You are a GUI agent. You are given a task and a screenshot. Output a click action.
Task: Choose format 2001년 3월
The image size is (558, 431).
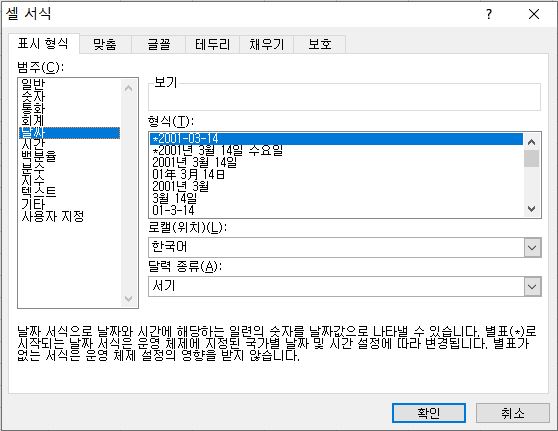coord(336,186)
